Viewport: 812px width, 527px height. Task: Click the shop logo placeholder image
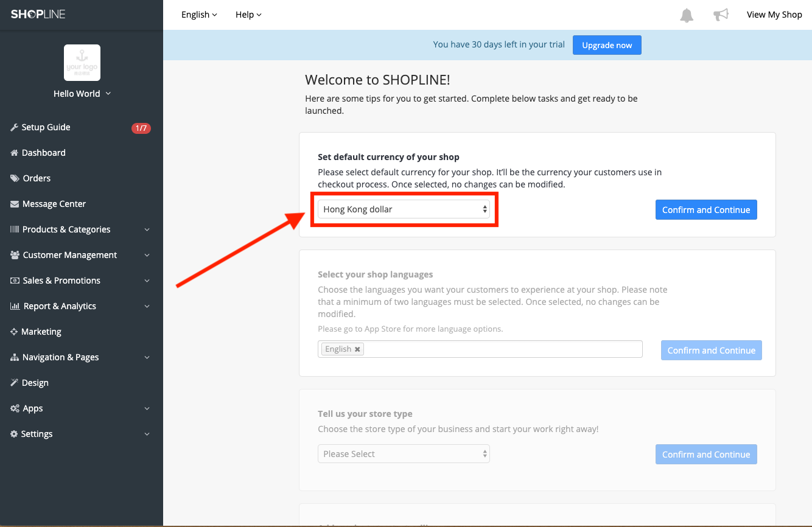coord(82,63)
